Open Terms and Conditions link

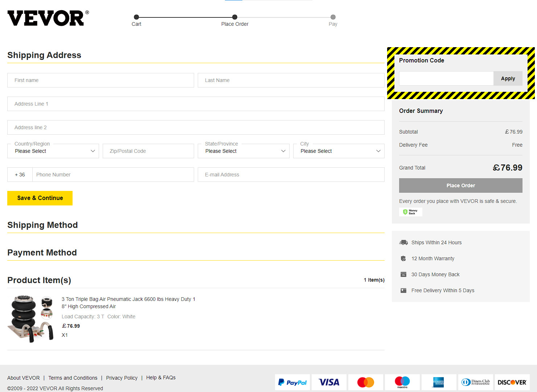(x=73, y=378)
